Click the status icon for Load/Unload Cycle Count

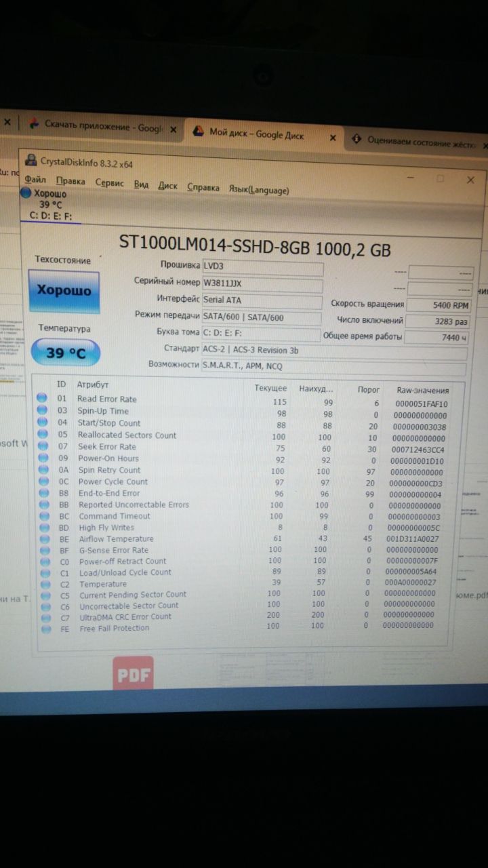[45, 573]
